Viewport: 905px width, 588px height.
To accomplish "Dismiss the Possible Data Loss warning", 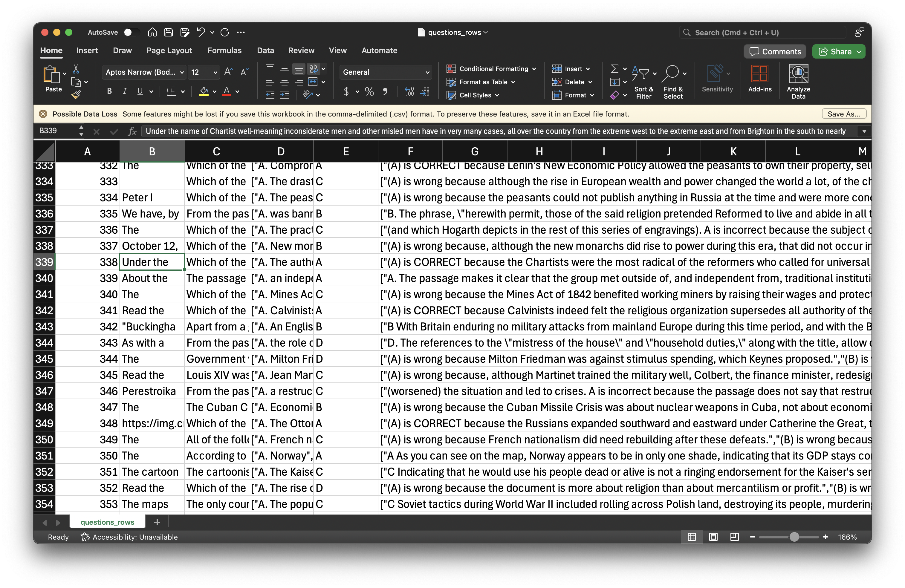I will pyautogui.click(x=43, y=114).
